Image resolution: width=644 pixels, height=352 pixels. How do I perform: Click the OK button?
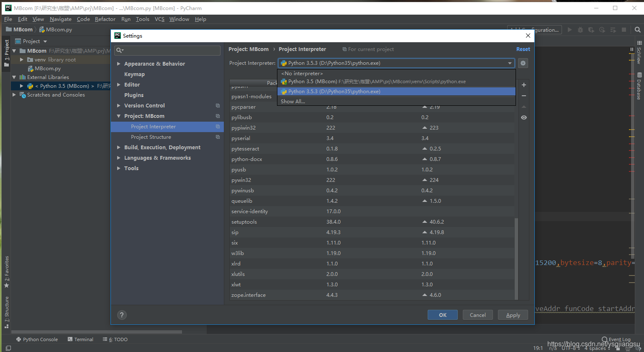[443, 315]
